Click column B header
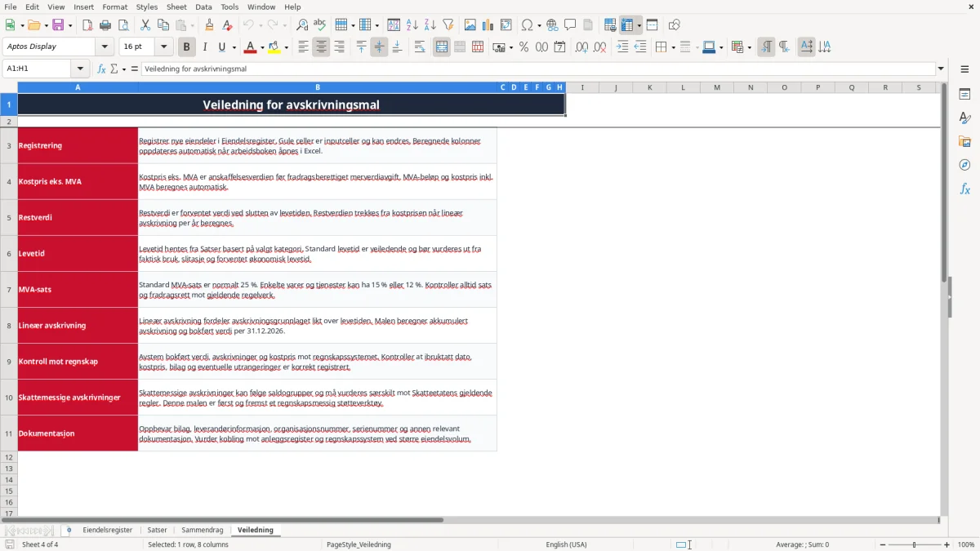The width and height of the screenshot is (980, 551). click(x=318, y=87)
